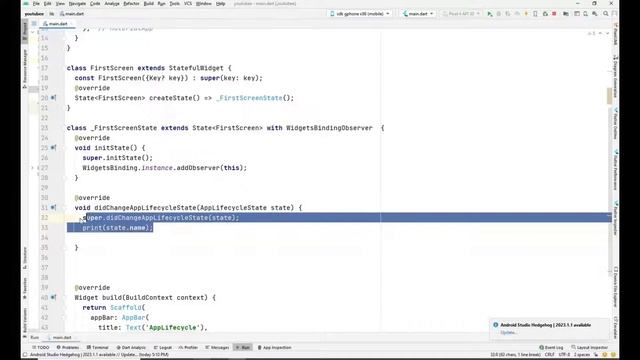Open the App Inspection tool window

(274, 347)
